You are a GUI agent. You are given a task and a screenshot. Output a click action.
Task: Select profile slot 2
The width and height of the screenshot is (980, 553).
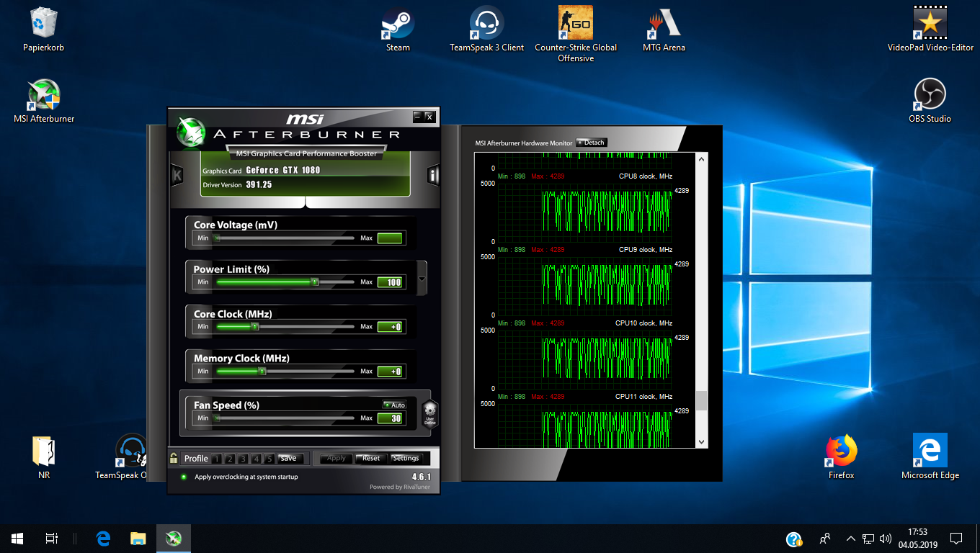[230, 459]
